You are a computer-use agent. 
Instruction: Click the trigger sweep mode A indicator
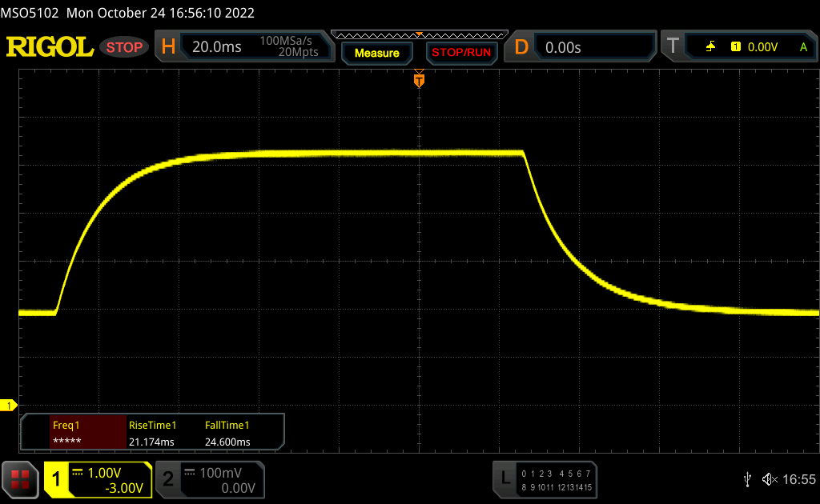pos(803,47)
